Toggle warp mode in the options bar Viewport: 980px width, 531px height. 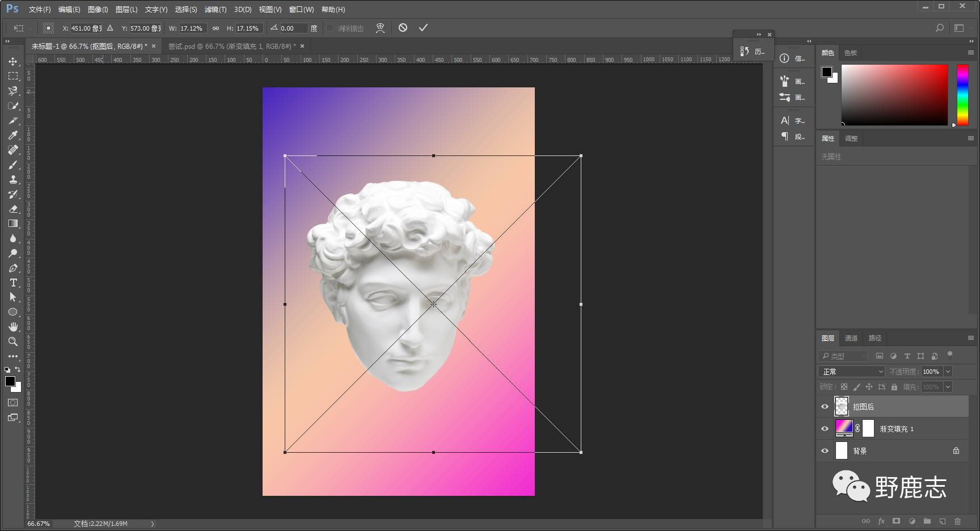pyautogui.click(x=380, y=28)
